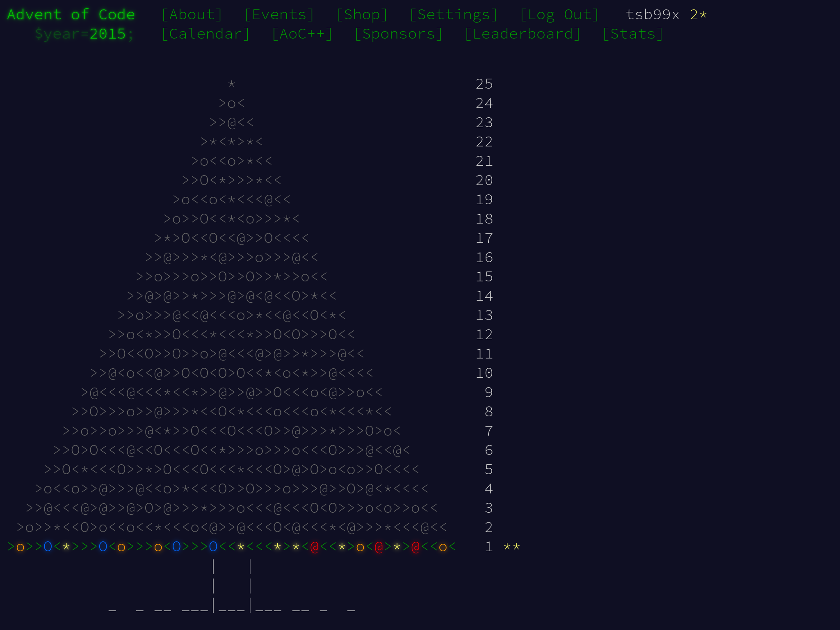Viewport: 840px width, 630px height.
Task: Click the Events navigation link
Action: point(279,15)
